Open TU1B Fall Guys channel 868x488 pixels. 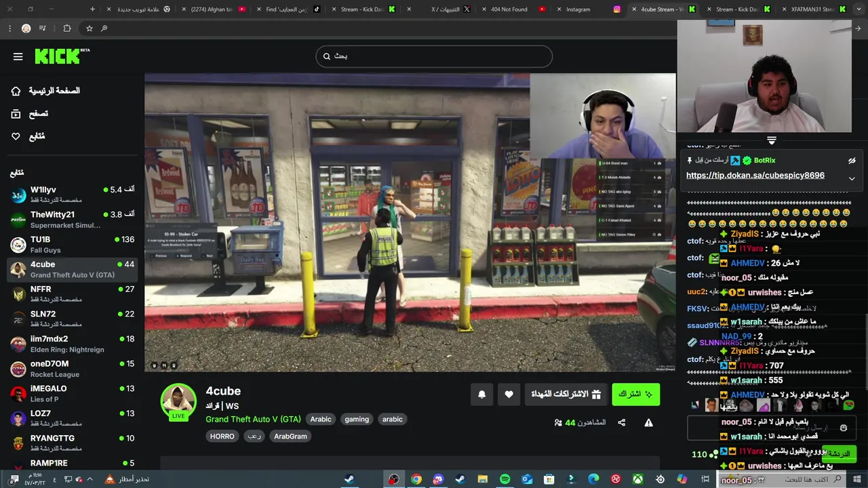[72, 245]
